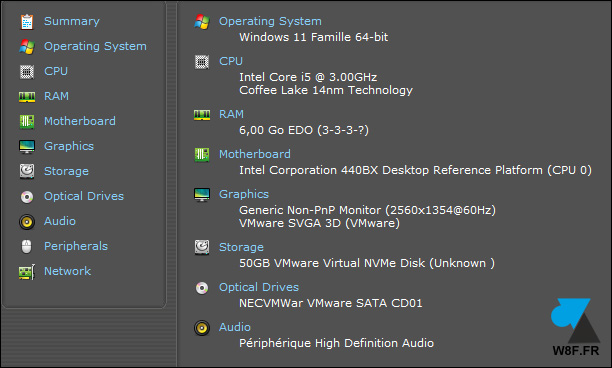Select Network in the sidebar list
The image size is (612, 368).
click(x=68, y=271)
